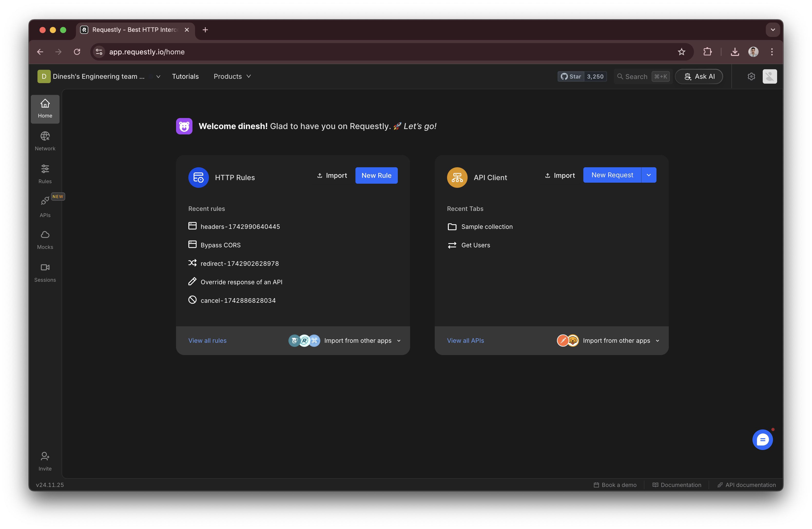Bookmark this page with star icon
This screenshot has width=812, height=529.
point(681,52)
